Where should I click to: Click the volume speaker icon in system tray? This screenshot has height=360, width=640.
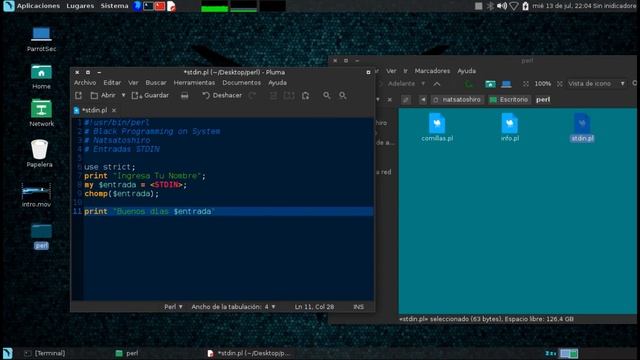point(502,6)
